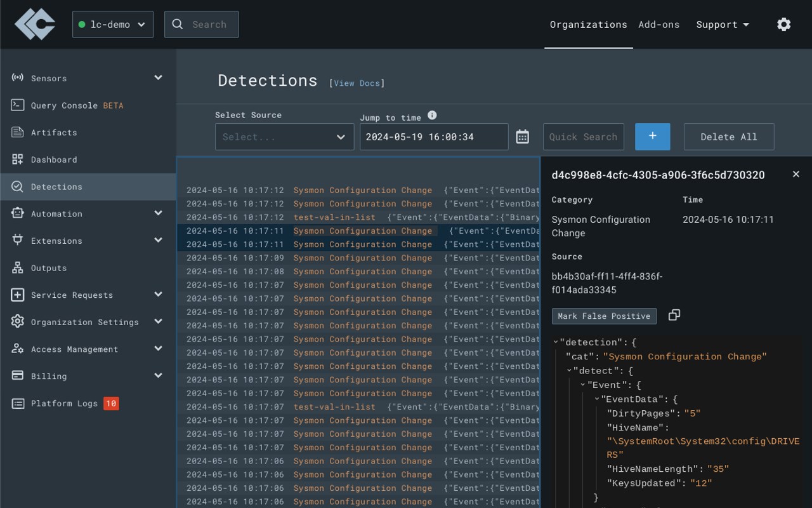Open the Select Source dropdown
The height and width of the screenshot is (508, 812).
(284, 137)
